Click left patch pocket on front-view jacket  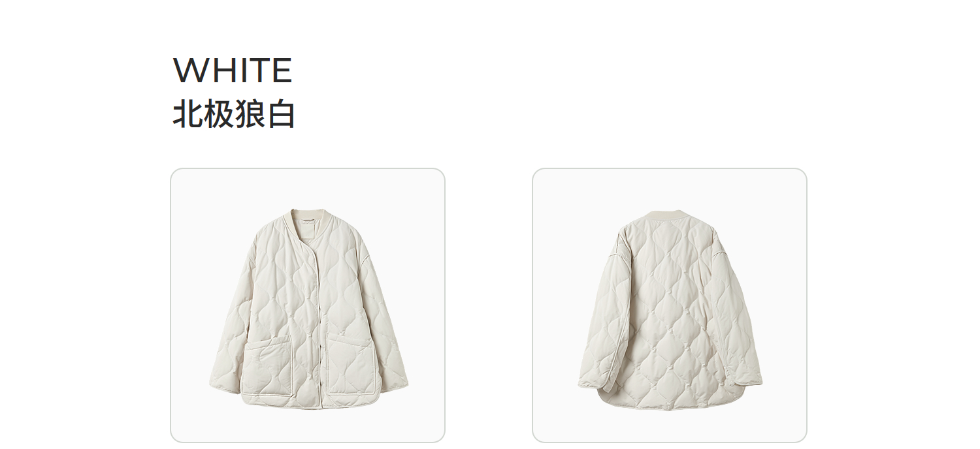(268, 367)
